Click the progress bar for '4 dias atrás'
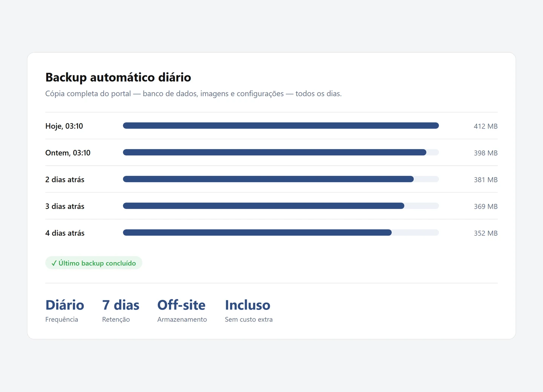Screen dimensions: 543x392 pyautogui.click(x=281, y=233)
